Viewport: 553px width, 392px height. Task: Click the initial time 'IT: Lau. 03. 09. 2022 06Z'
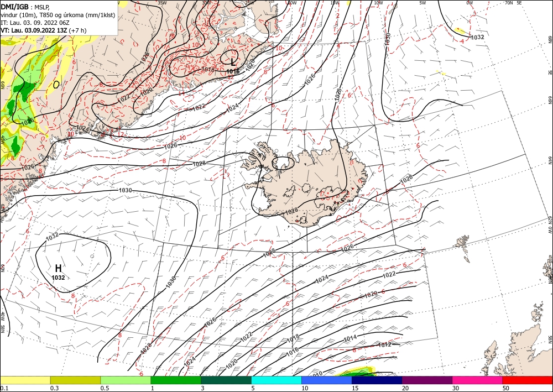(x=34, y=22)
